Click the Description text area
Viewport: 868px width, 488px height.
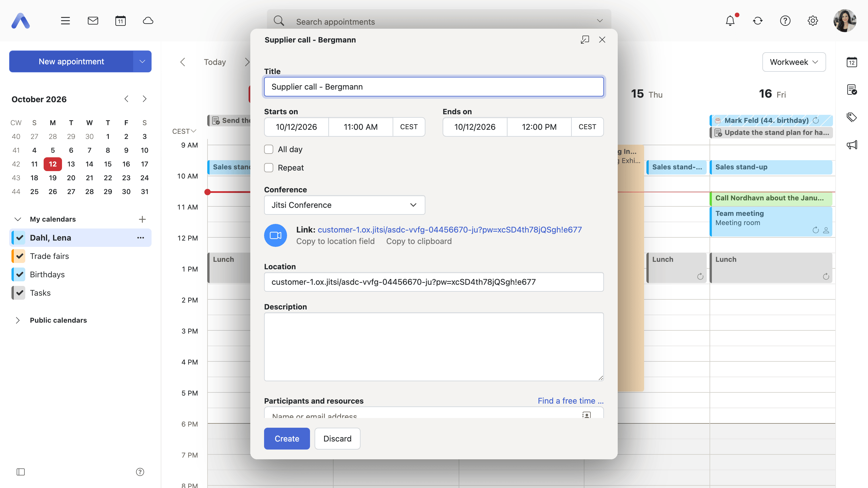tap(434, 347)
